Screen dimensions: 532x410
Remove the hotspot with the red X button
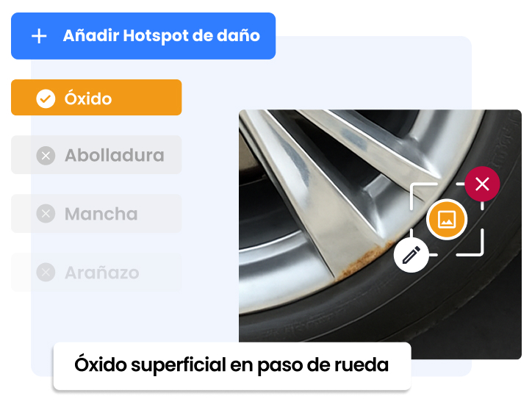(x=482, y=184)
